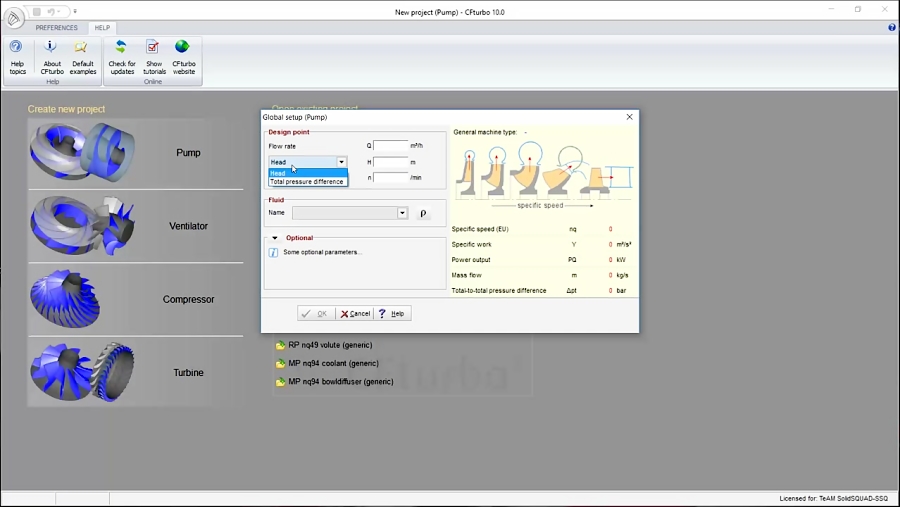Click the undo arrow in quick access toolbar
This screenshot has height=507, width=900.
[x=51, y=11]
